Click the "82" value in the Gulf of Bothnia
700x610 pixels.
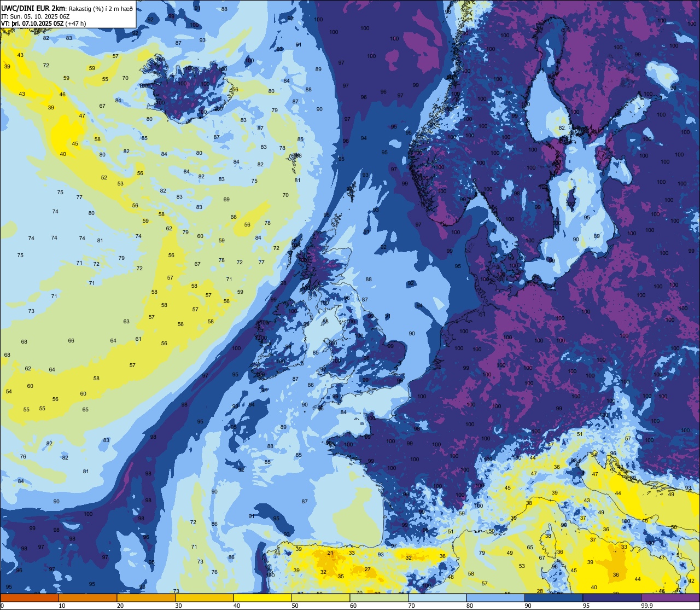point(562,128)
